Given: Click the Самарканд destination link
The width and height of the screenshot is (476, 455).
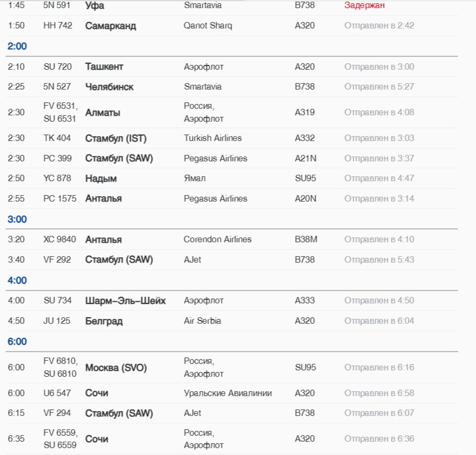Looking at the screenshot, I should (x=110, y=26).
